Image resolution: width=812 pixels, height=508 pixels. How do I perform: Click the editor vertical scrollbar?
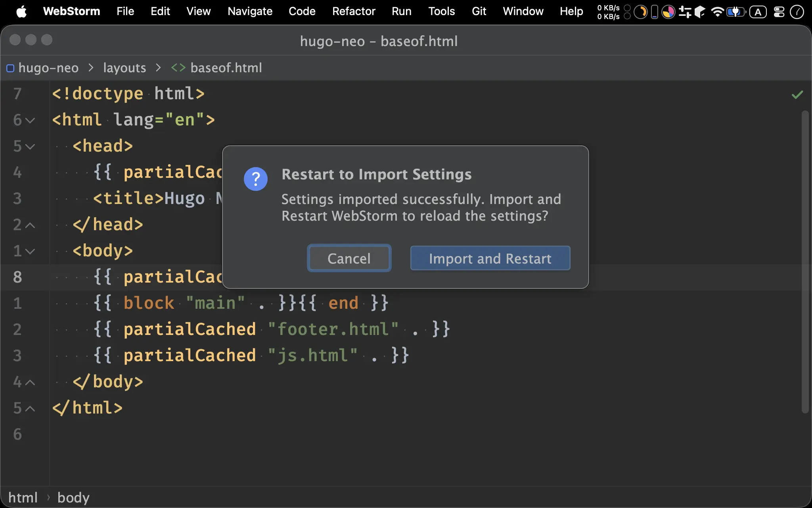click(805, 262)
